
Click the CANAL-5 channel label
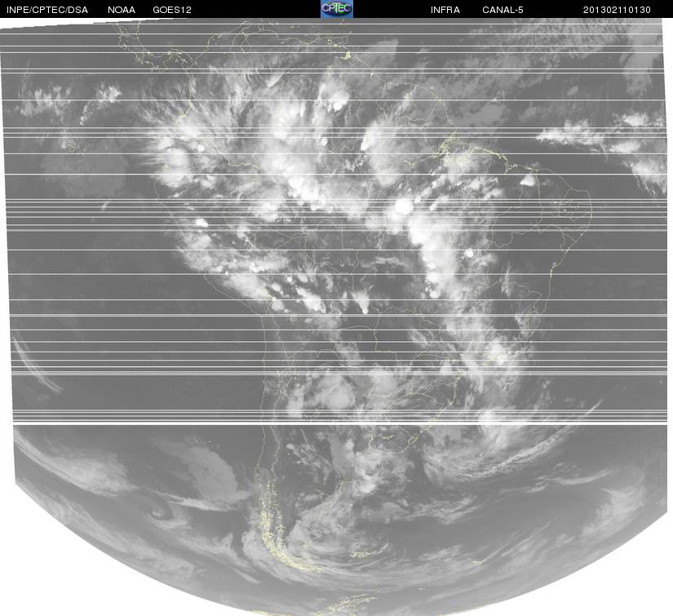click(503, 10)
